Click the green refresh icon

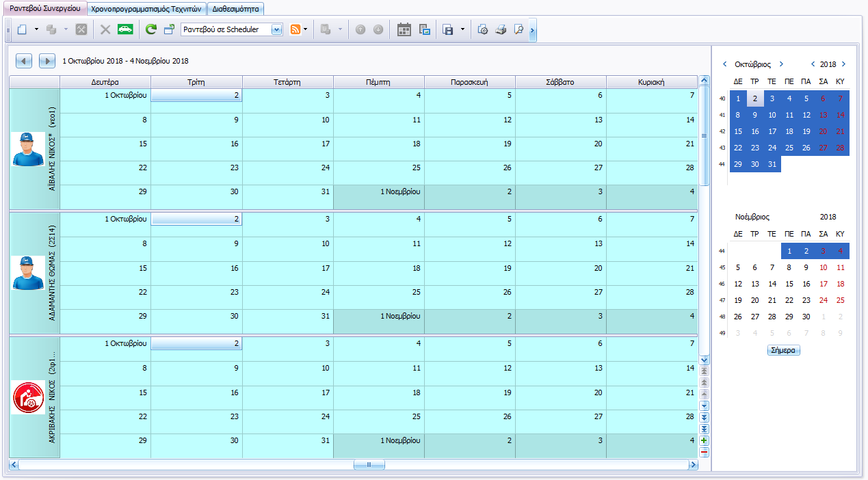click(x=151, y=29)
